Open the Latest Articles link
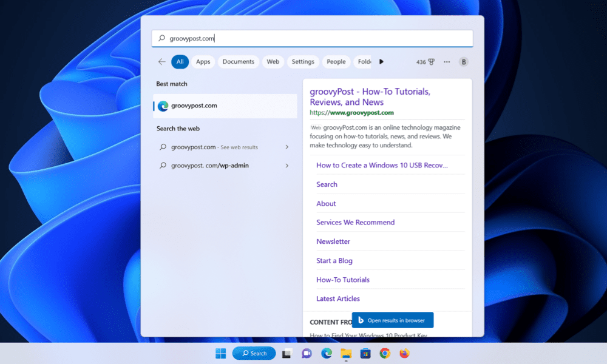The width and height of the screenshot is (607, 364). click(x=338, y=298)
